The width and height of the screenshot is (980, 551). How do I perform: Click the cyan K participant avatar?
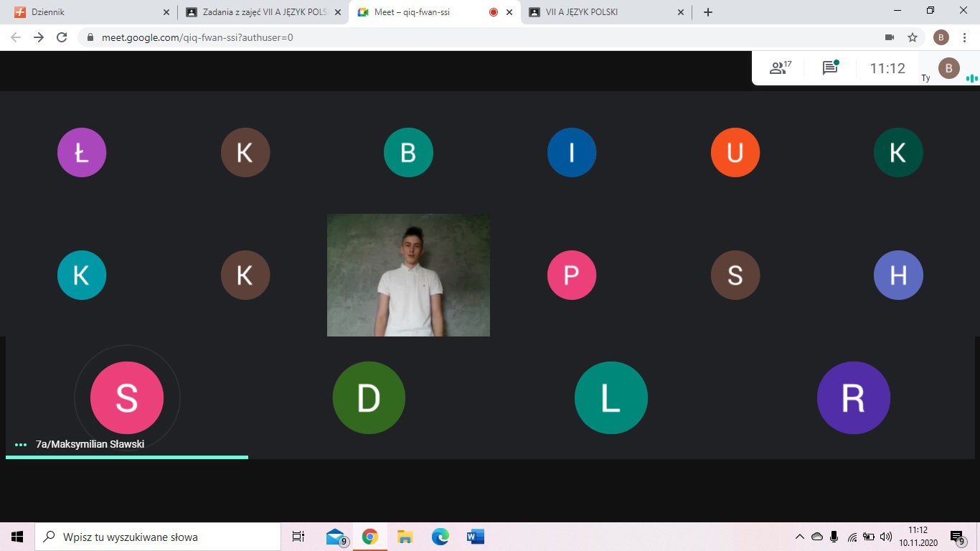82,275
